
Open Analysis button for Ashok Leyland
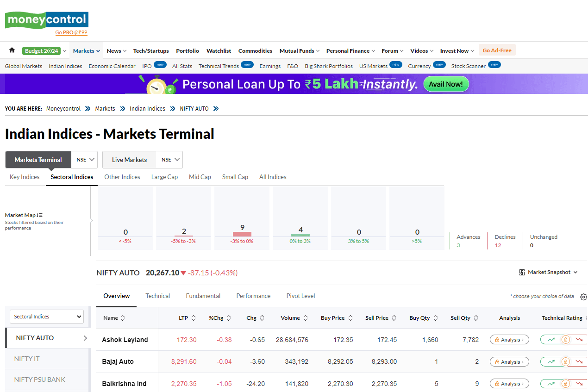pyautogui.click(x=509, y=340)
